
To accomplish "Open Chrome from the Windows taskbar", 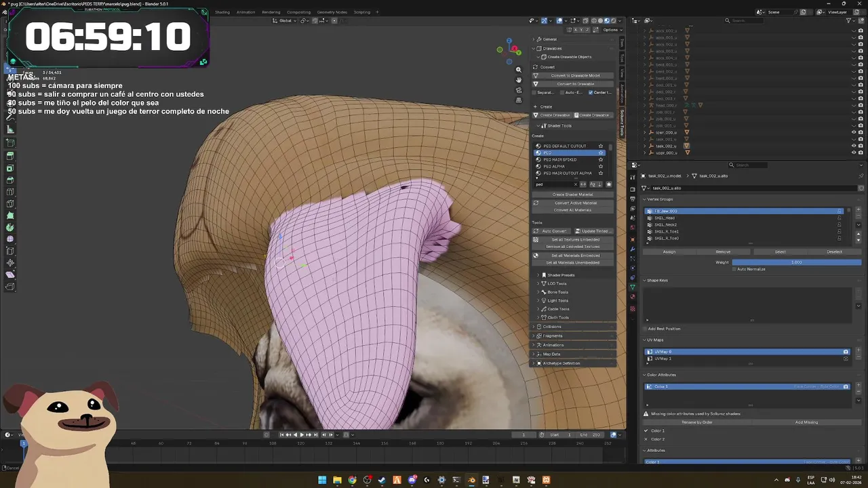I will (352, 480).
